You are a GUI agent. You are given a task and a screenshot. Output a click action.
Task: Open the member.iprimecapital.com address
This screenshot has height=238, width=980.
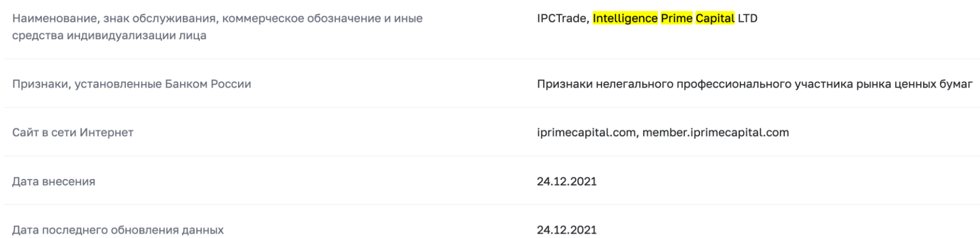[715, 133]
